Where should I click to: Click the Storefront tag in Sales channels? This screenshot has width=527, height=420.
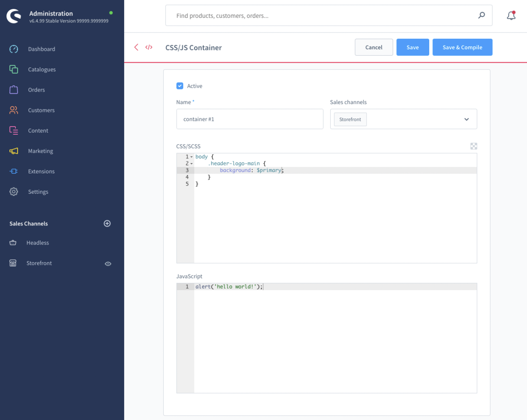click(350, 119)
